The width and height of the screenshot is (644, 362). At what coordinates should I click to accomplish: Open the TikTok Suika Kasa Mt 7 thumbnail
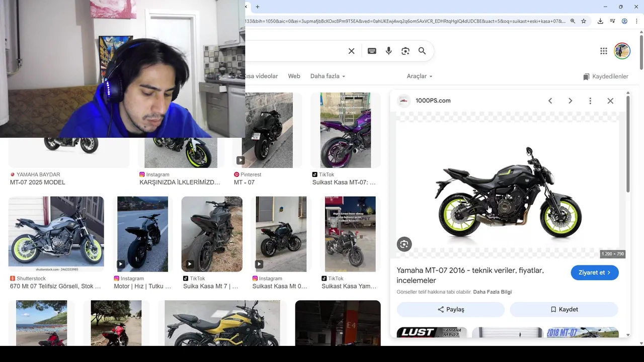(x=212, y=234)
